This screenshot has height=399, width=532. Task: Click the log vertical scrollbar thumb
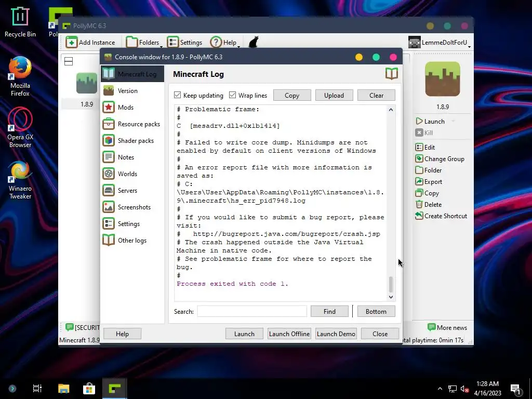(391, 284)
